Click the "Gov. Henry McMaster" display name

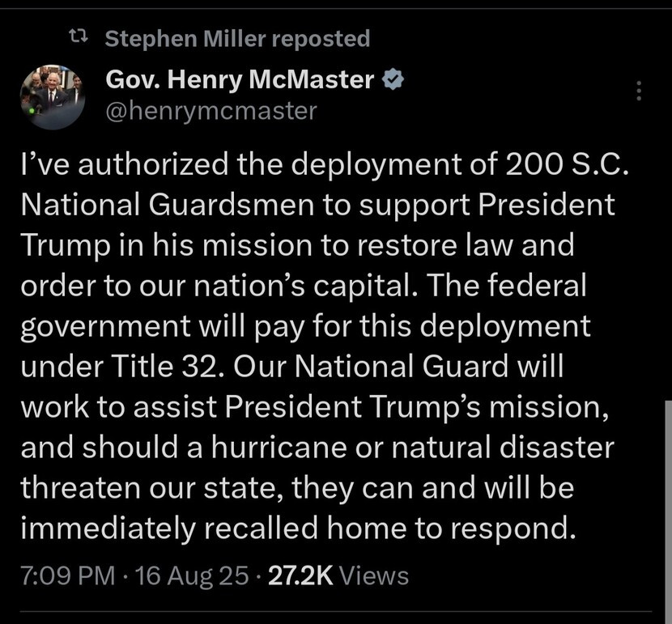click(241, 81)
